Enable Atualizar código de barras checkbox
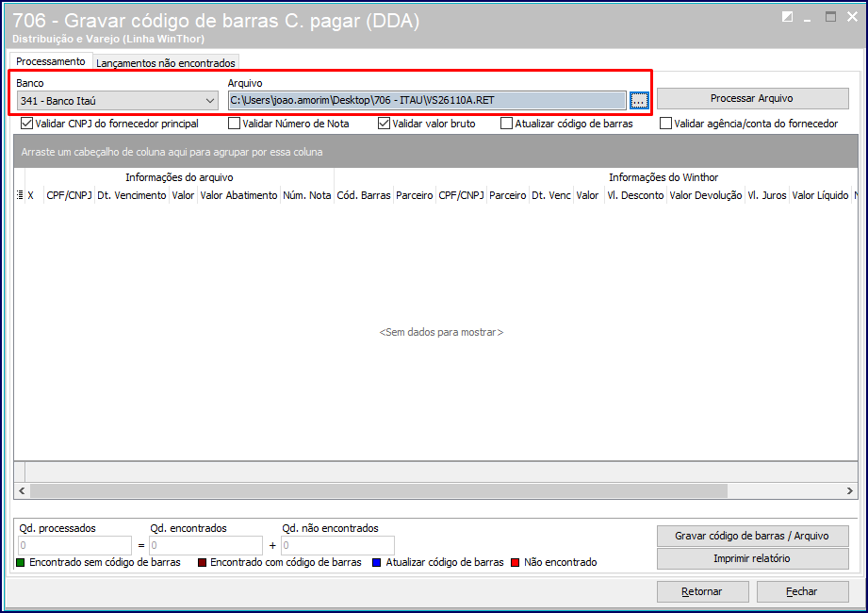868x613 pixels. [506, 124]
